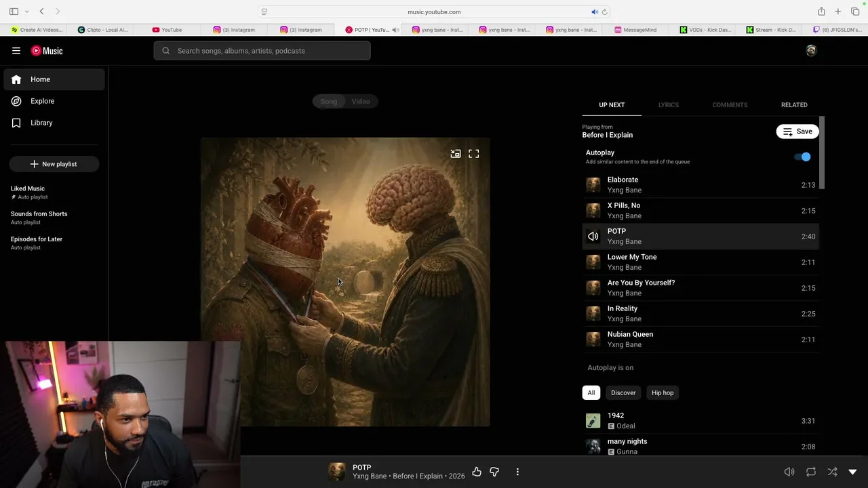This screenshot has height=488, width=868.
Task: Switch to the Stream - Kick Dashboard tab
Action: click(x=772, y=30)
